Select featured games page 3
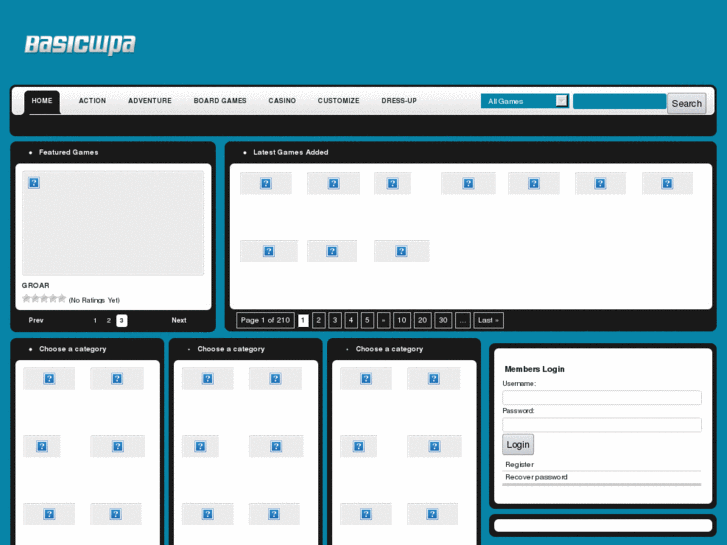Viewport: 727px width, 545px height. [121, 321]
